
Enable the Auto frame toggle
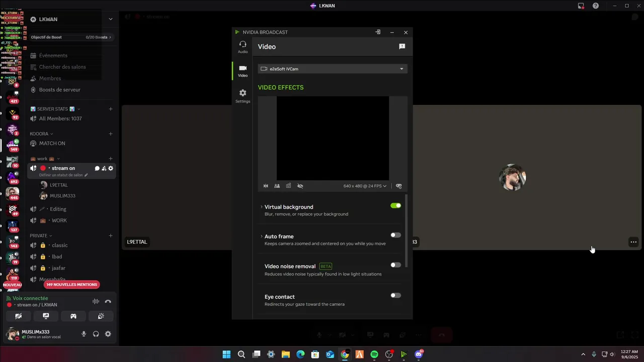pos(396,235)
